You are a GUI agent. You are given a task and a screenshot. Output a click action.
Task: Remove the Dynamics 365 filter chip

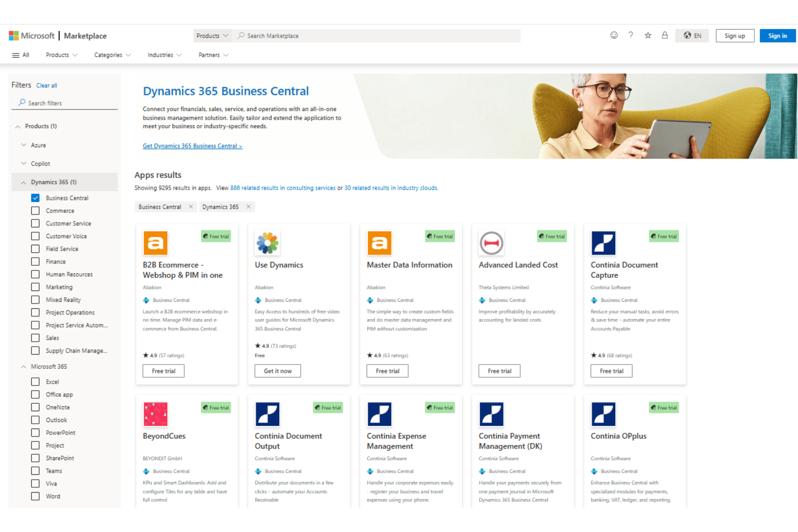pos(248,207)
